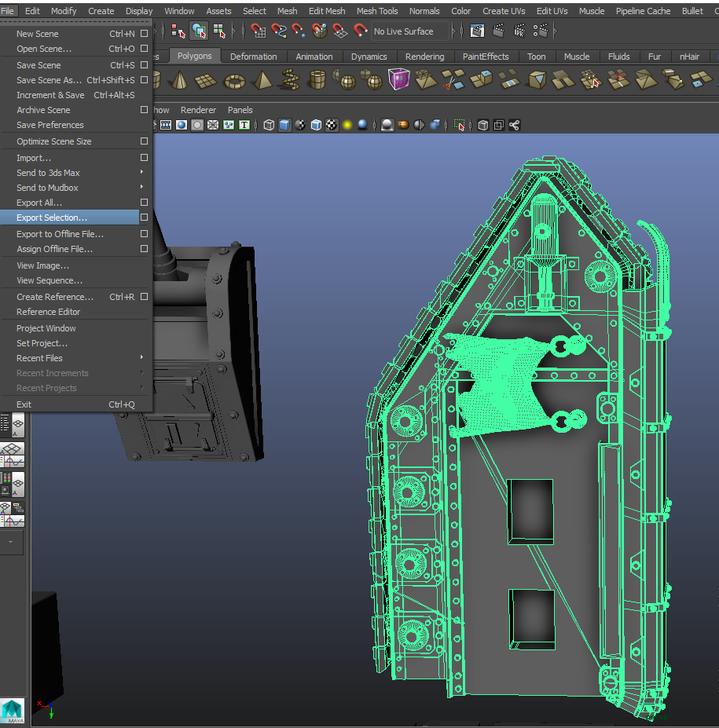The height and width of the screenshot is (728, 719).
Task: Open the No Live Surface field
Action: 409,31
